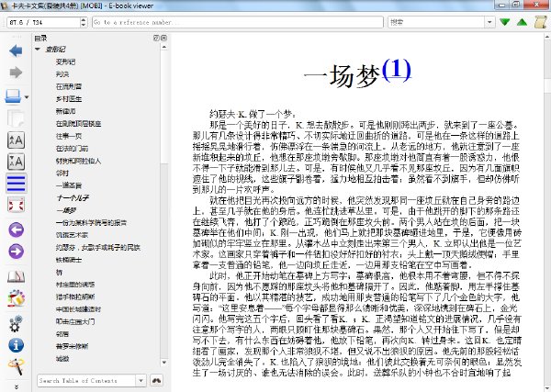
Task: Jump to chapter 判决
Action: pos(62,74)
